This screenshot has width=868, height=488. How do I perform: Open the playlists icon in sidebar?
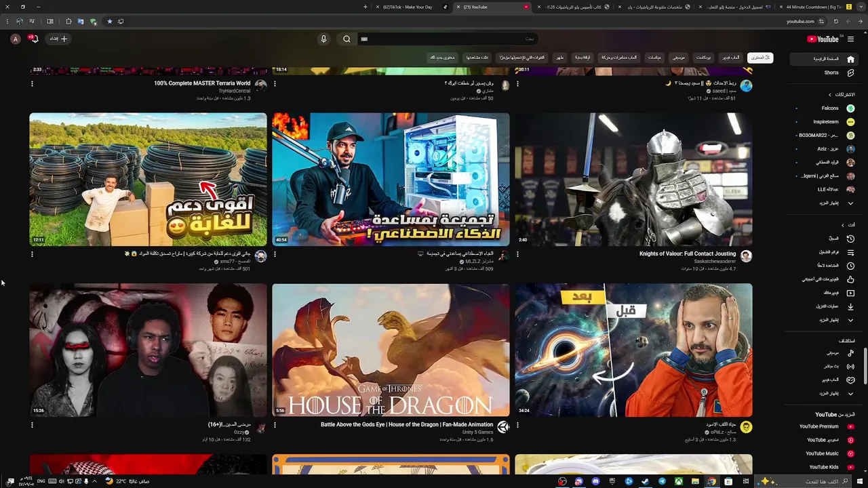(850, 252)
